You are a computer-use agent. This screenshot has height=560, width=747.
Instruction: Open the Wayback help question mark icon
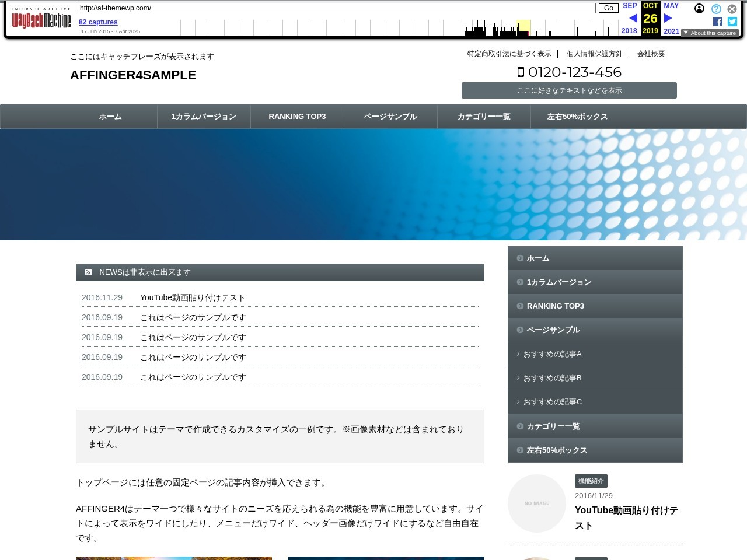pos(716,9)
